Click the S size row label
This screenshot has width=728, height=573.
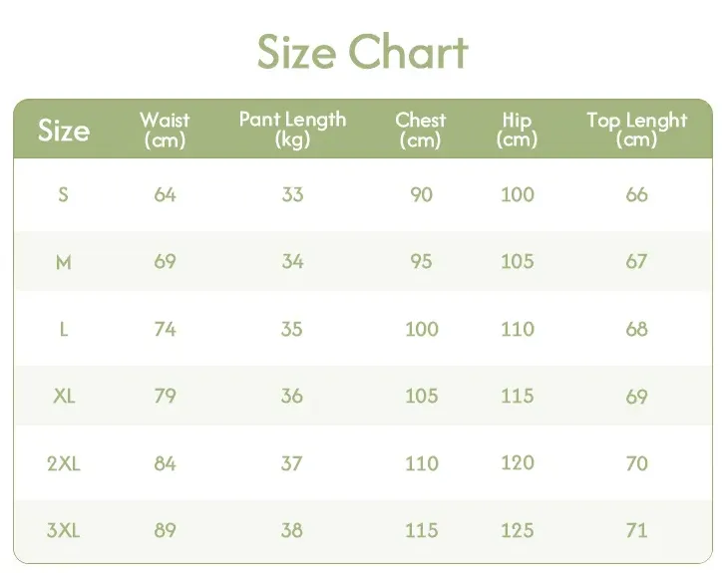(x=64, y=194)
